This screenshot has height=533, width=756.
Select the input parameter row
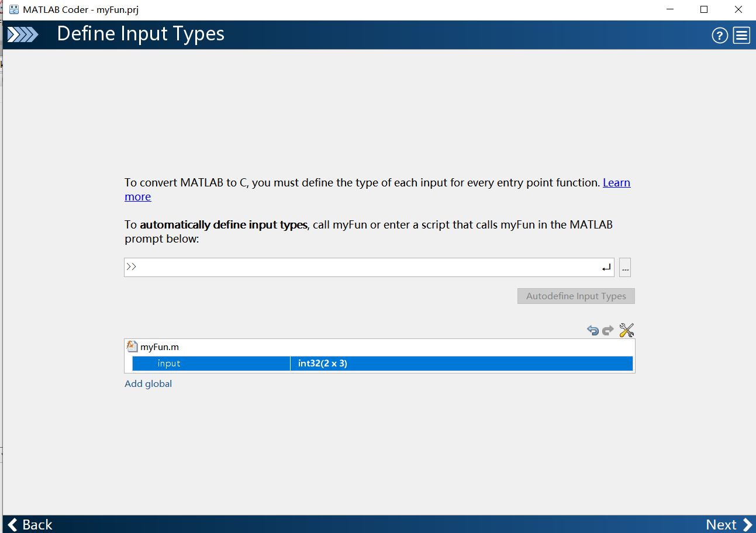[382, 364]
